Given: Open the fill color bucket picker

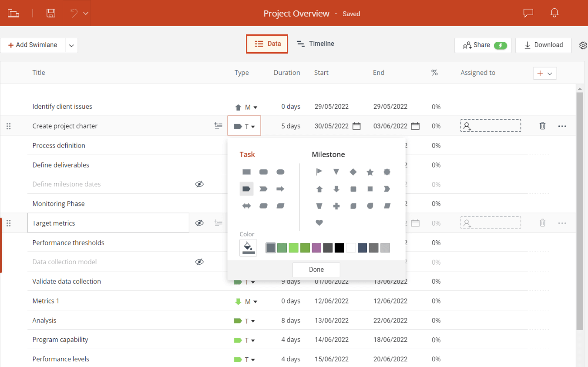Looking at the screenshot, I should 248,247.
